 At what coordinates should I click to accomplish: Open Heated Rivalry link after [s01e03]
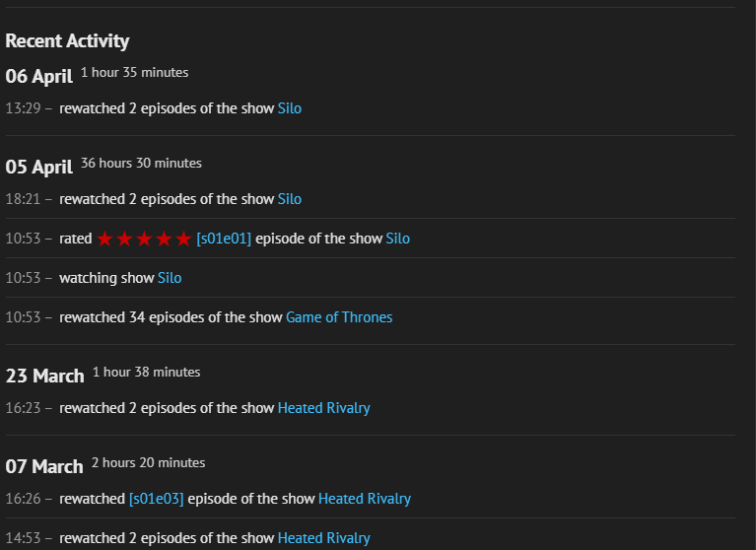pyautogui.click(x=365, y=499)
